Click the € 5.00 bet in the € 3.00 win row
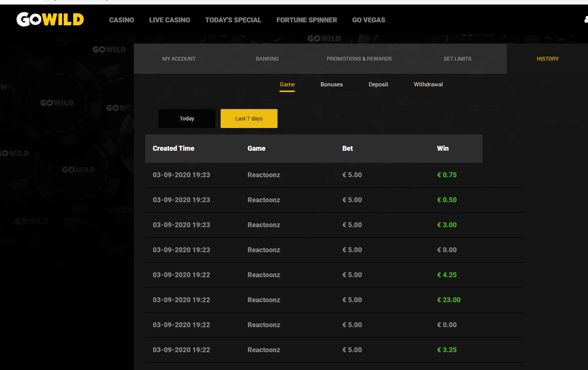 pyautogui.click(x=352, y=225)
